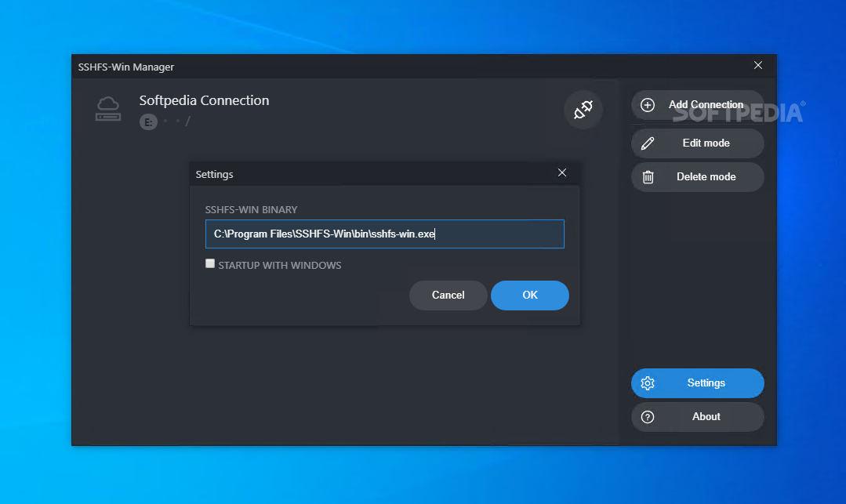Click the pencil icon on Edit mode
The image size is (846, 504).
click(x=648, y=143)
